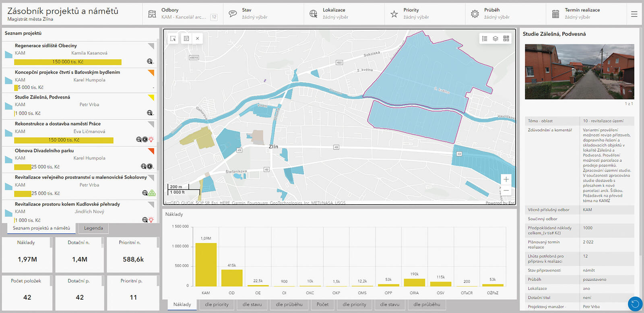Viewport: 644px width, 313px height.
Task: Select Rekonstrukce a dostavba náměstí Práce item
Action: pos(58,124)
